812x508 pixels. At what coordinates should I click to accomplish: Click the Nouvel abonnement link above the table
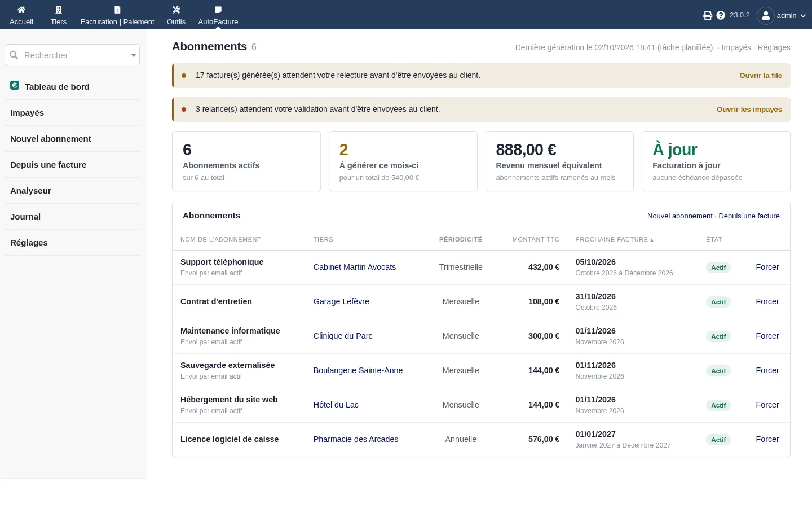click(x=680, y=216)
